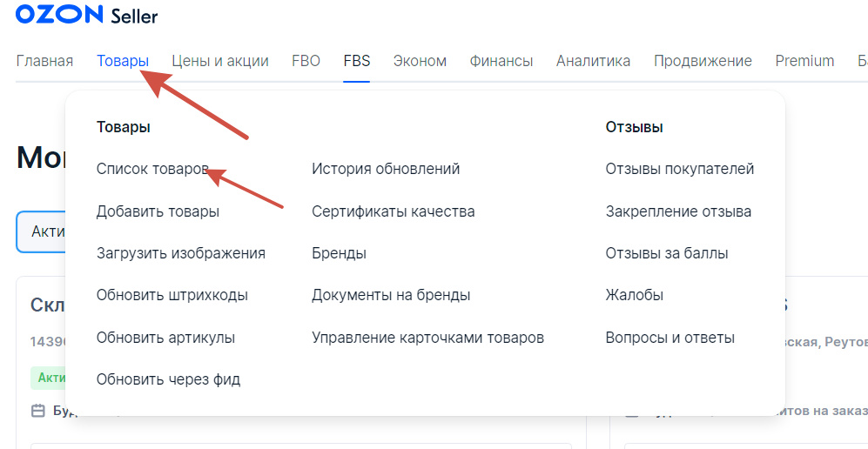The height and width of the screenshot is (449, 868).
Task: Open Отзывы покупателей
Action: (x=680, y=169)
